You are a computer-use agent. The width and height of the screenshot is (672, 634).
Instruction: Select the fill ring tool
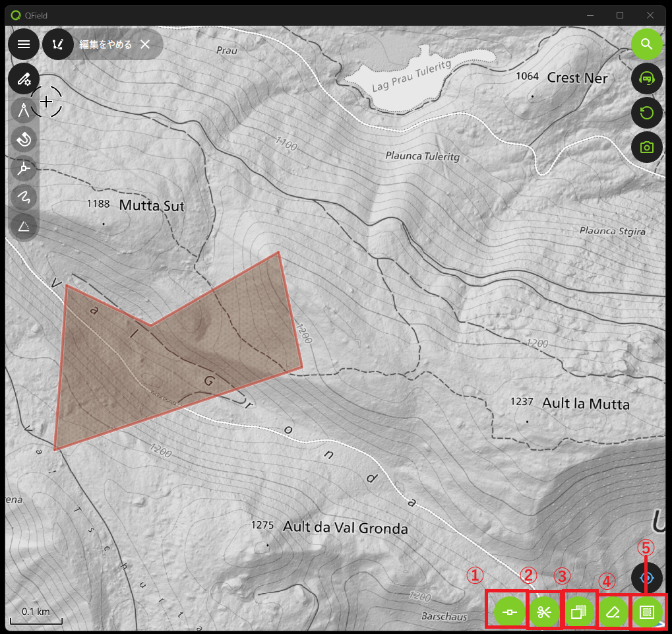(x=647, y=612)
